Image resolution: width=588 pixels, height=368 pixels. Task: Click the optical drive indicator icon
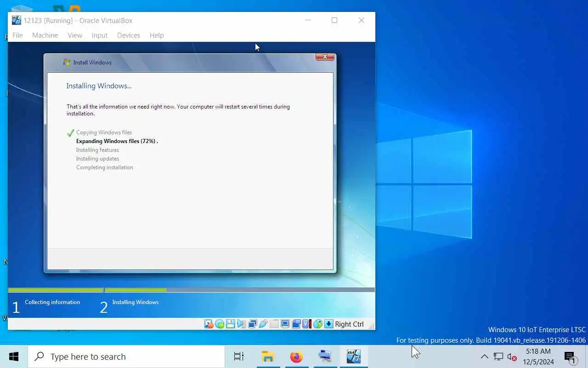pyautogui.click(x=220, y=324)
